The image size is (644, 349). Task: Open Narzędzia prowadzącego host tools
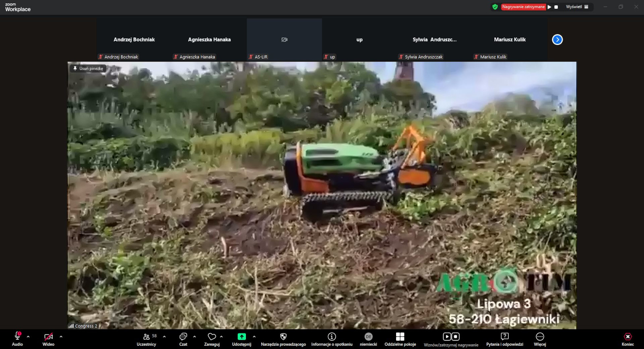point(283,339)
